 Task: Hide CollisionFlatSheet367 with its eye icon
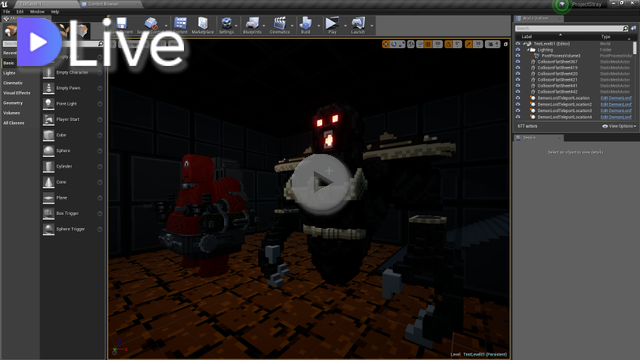coord(518,62)
